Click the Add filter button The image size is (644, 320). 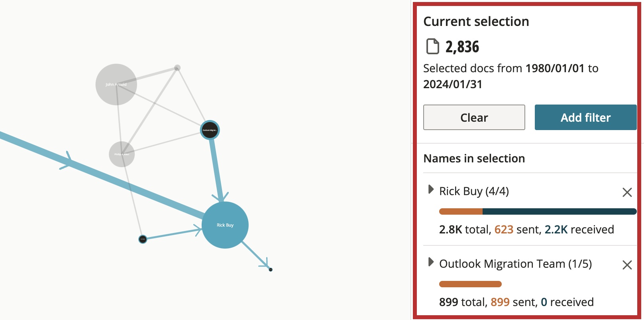pyautogui.click(x=585, y=117)
